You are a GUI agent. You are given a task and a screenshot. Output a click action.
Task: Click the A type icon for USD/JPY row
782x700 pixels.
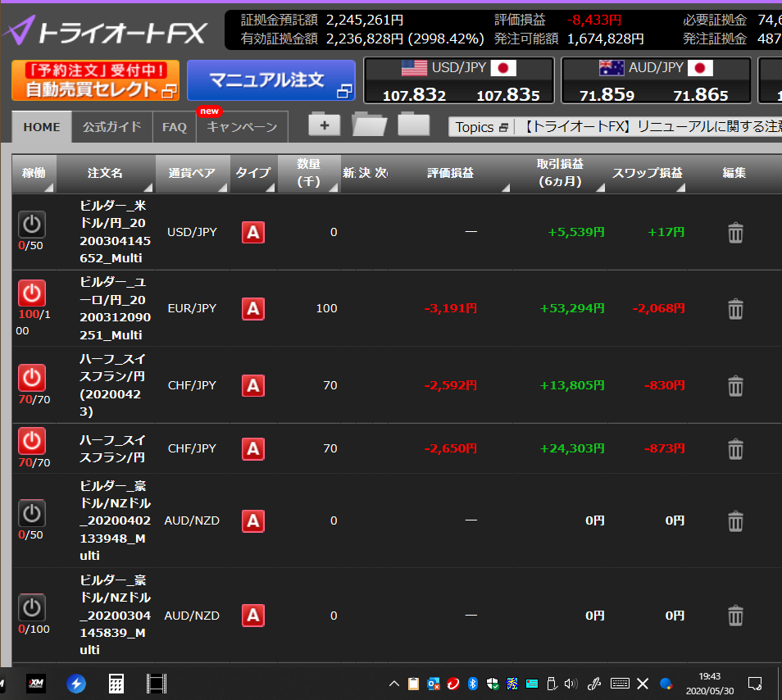click(x=253, y=233)
